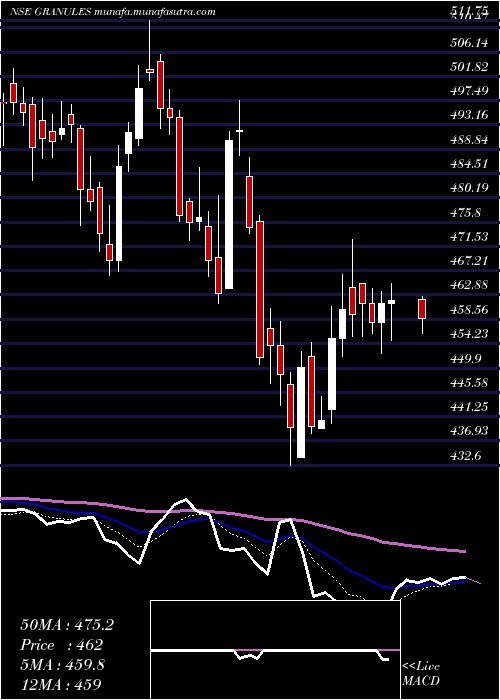500x700 pixels.
Task: Click the '5MA : 459.8' readout
Action: pos(63,664)
